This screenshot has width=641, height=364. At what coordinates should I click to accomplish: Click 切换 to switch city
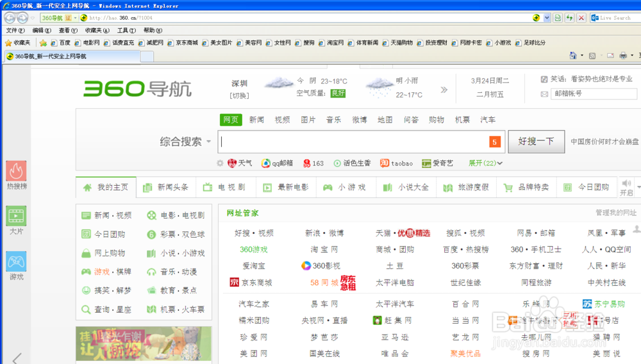(x=239, y=95)
